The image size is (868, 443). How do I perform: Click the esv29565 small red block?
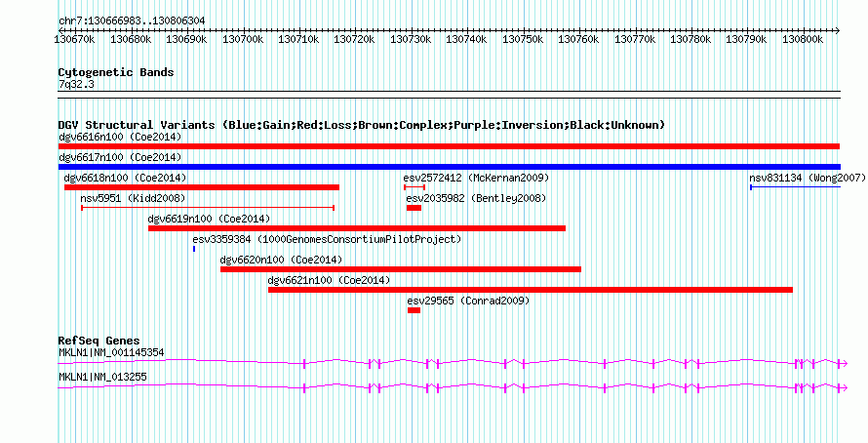pos(414,310)
